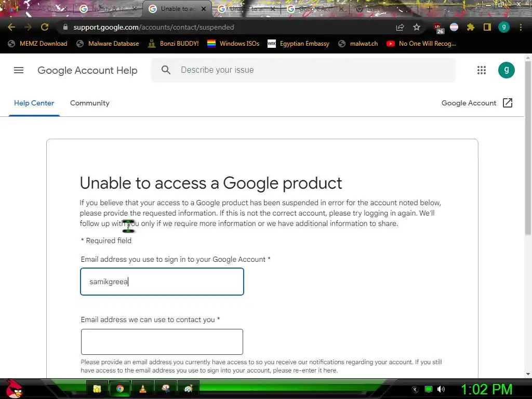Open the Extensions puzzle menu
This screenshot has height=399, width=532.
(471, 27)
